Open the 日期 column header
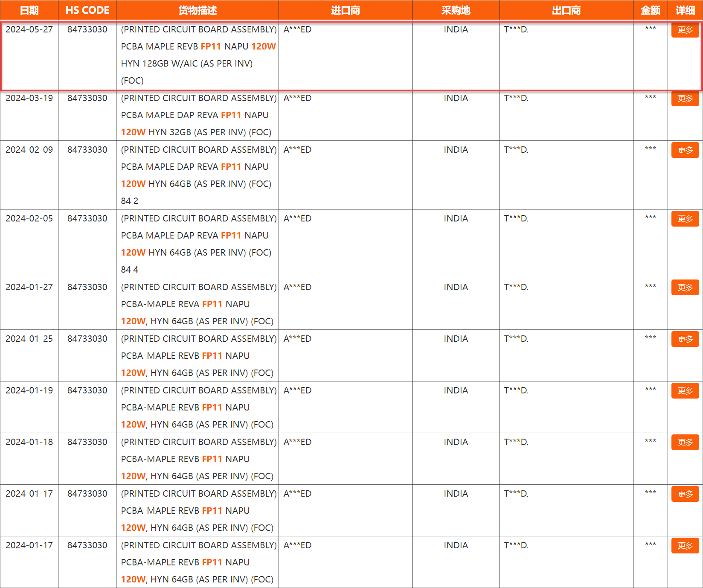Viewport: 703px width, 588px height. (29, 10)
